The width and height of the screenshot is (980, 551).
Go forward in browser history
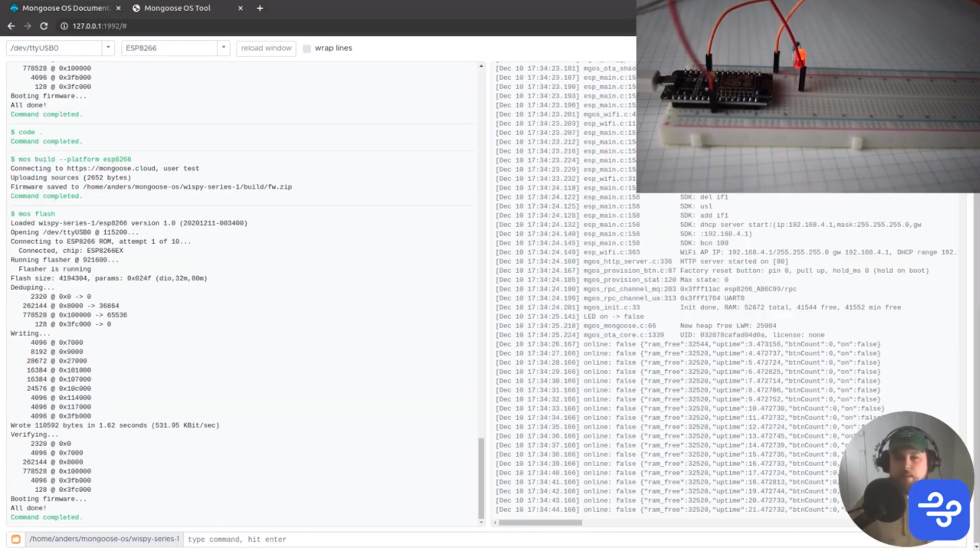pos(28,26)
